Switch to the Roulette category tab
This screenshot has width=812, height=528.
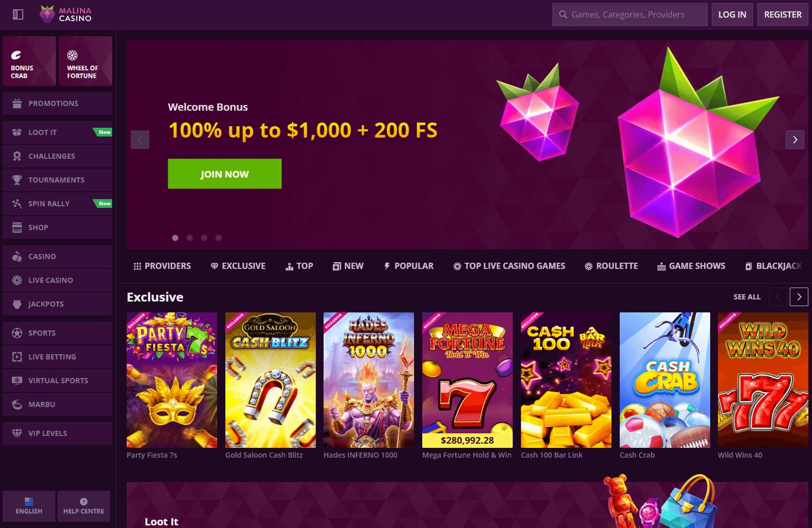(x=611, y=266)
